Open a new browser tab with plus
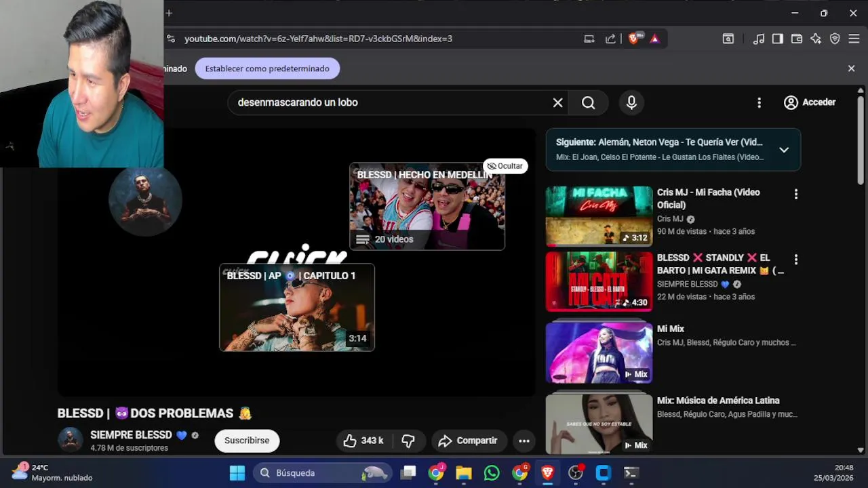 pyautogui.click(x=169, y=13)
